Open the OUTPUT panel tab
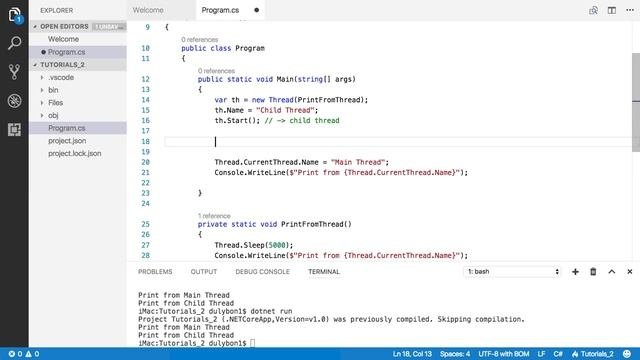 click(x=204, y=272)
